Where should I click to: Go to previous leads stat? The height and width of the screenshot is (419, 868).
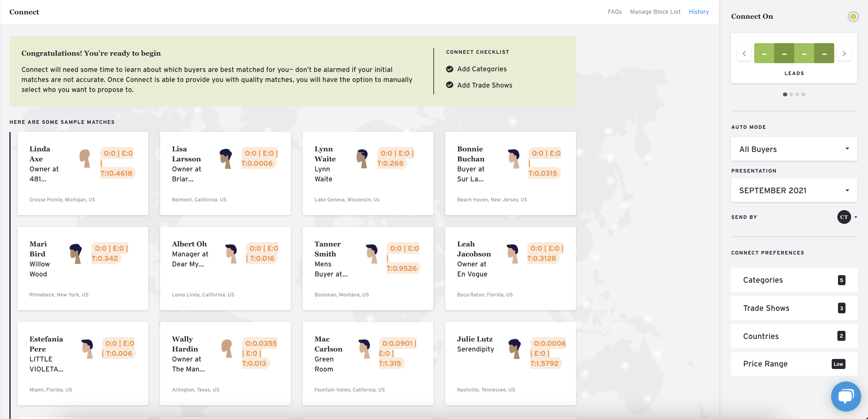744,53
